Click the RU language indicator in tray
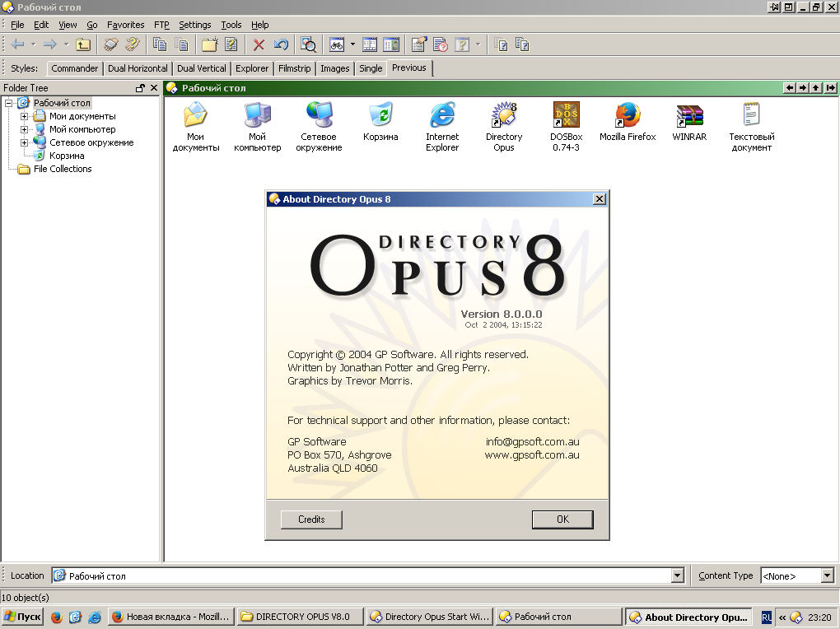 (767, 617)
